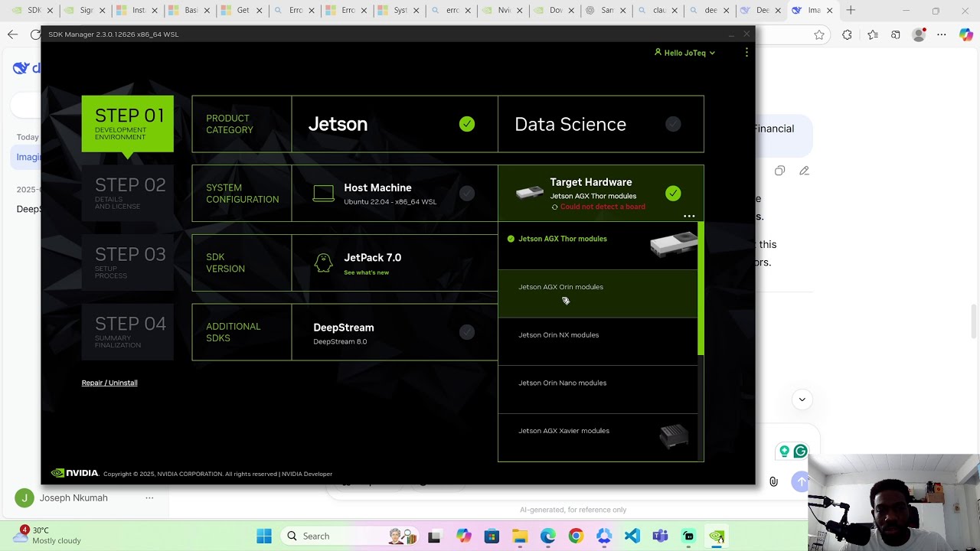Image resolution: width=980 pixels, height=551 pixels.
Task: Select STEP 01 Development Environment
Action: (x=128, y=124)
